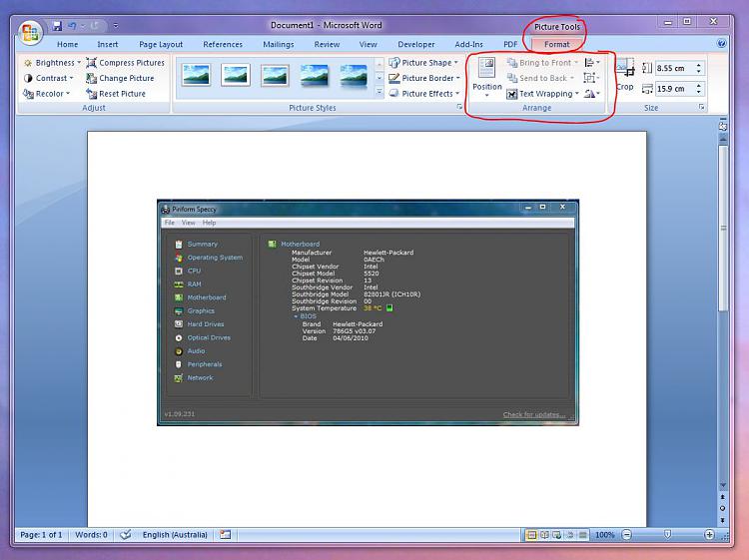Open the View ribbon tab

click(368, 44)
